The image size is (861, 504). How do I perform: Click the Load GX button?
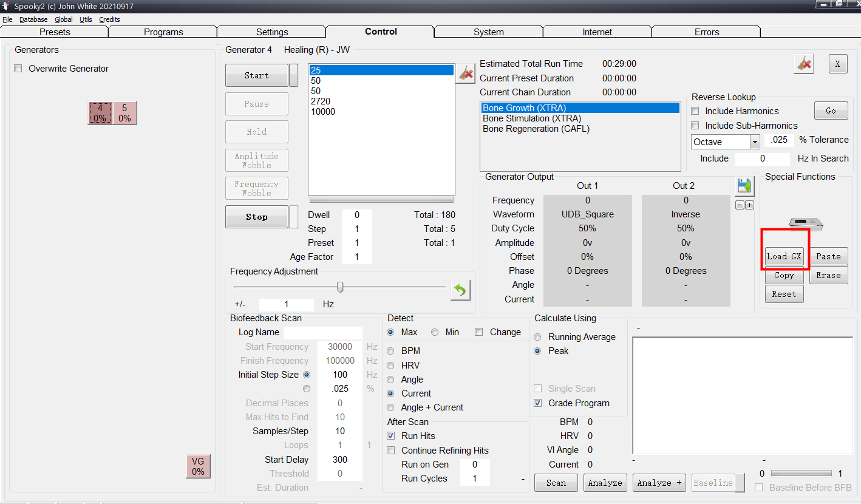click(784, 256)
